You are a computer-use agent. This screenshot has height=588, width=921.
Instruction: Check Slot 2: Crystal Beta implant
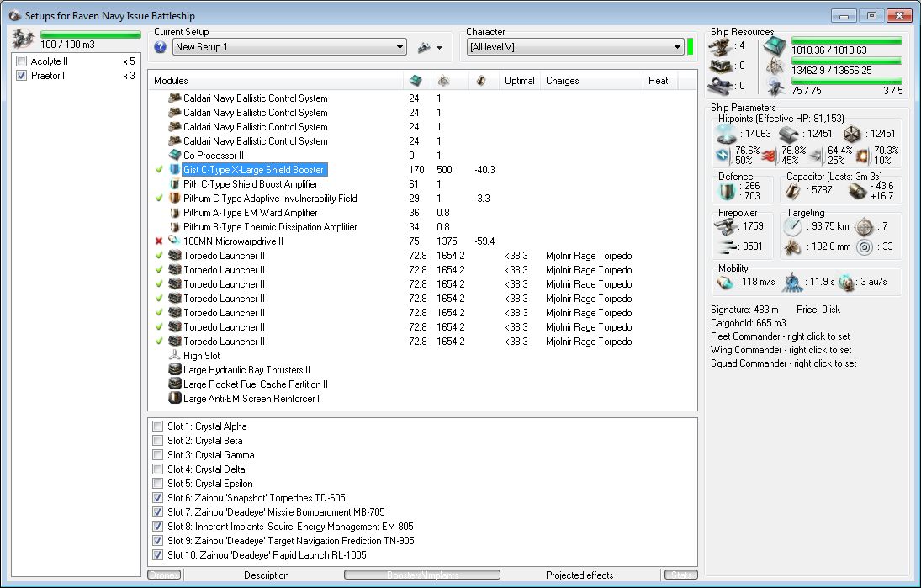coord(157,440)
